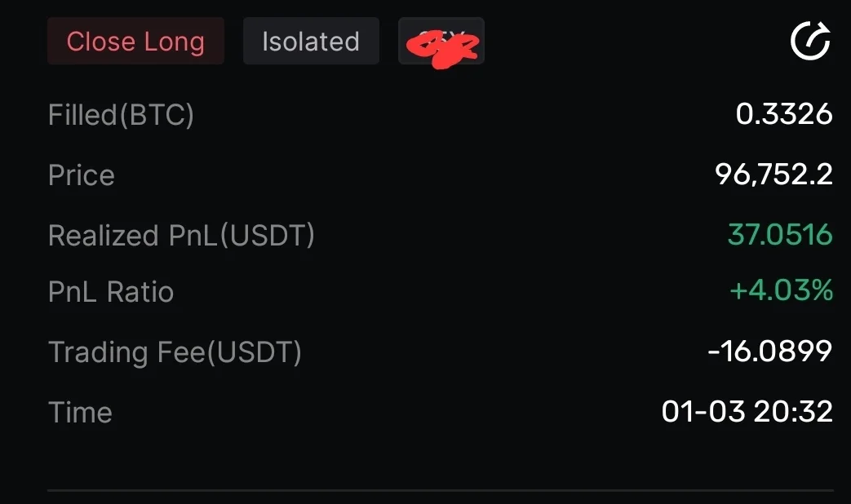This screenshot has height=504, width=851.
Task: Tap the red Close Long tag
Action: click(x=135, y=42)
